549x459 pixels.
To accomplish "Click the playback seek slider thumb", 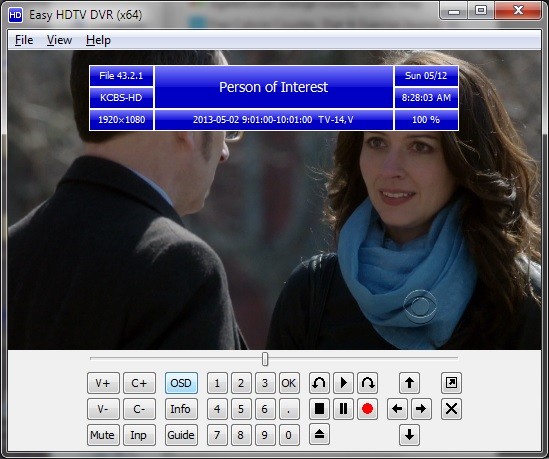I will (265, 359).
